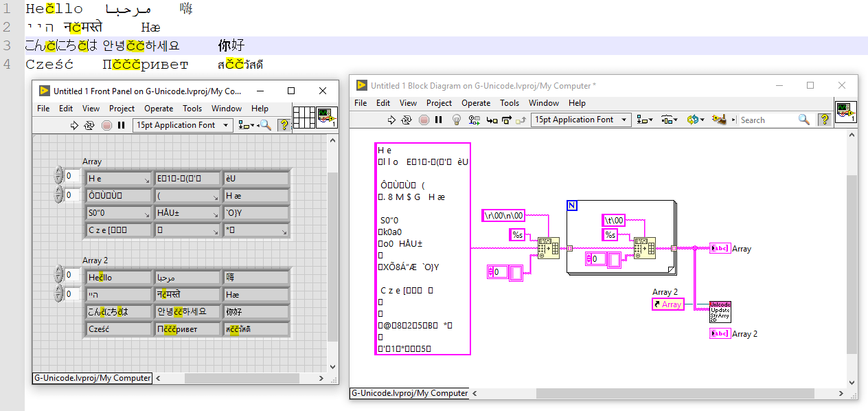Select the Step Out execution icon
Image resolution: width=868 pixels, height=411 pixels.
[x=521, y=120]
